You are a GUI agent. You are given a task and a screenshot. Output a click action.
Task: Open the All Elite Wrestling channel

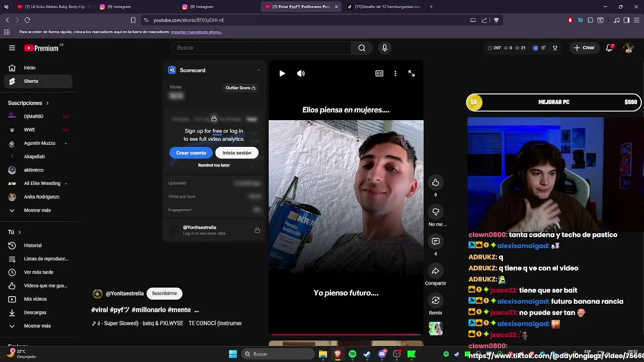(38, 184)
